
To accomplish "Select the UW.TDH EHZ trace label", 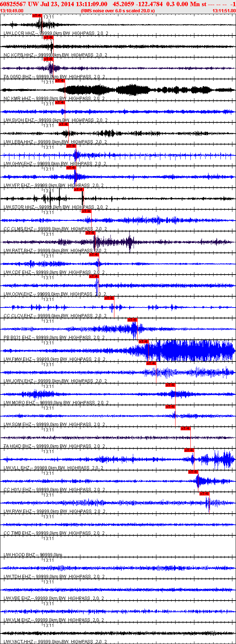I will (54, 577).
